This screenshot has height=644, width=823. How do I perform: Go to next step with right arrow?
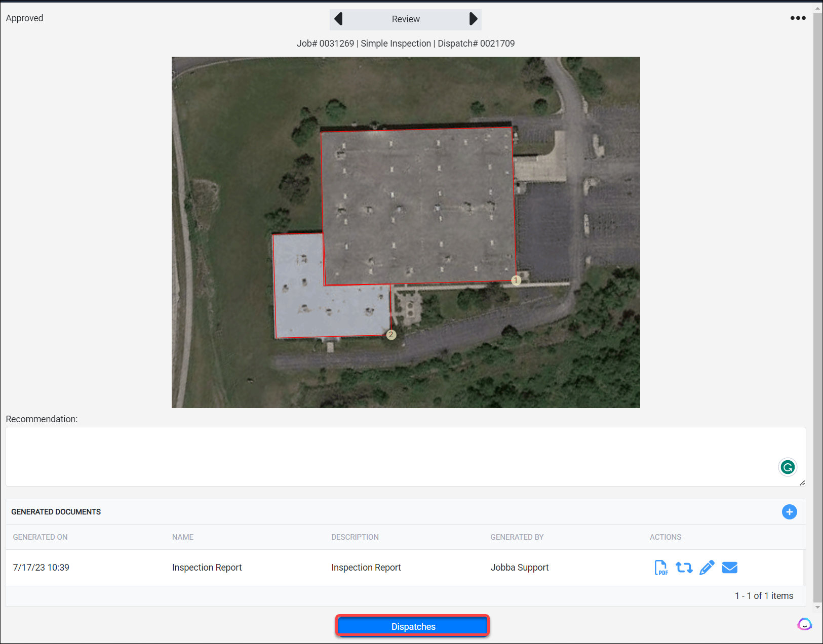tap(473, 19)
